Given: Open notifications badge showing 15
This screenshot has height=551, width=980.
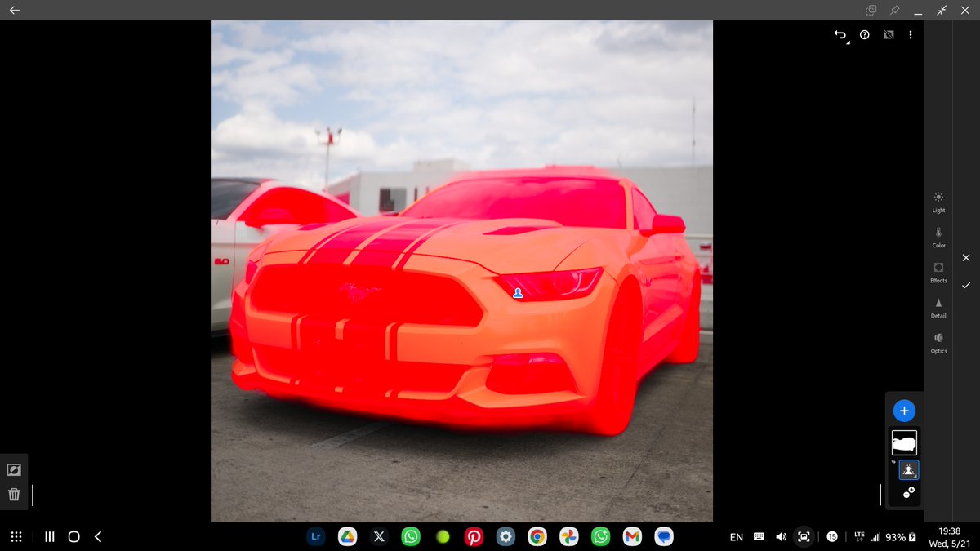Looking at the screenshot, I should [832, 537].
